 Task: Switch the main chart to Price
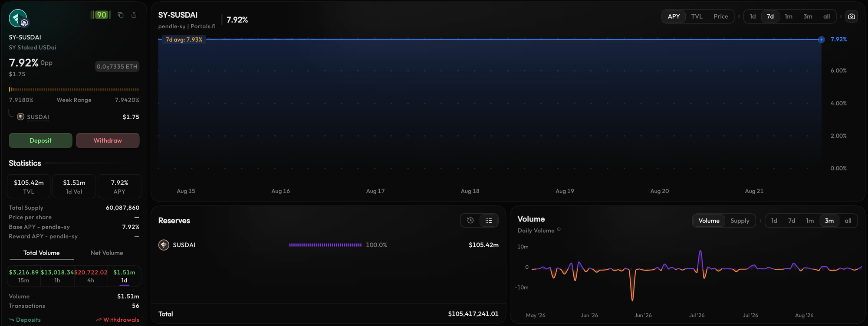click(x=721, y=16)
